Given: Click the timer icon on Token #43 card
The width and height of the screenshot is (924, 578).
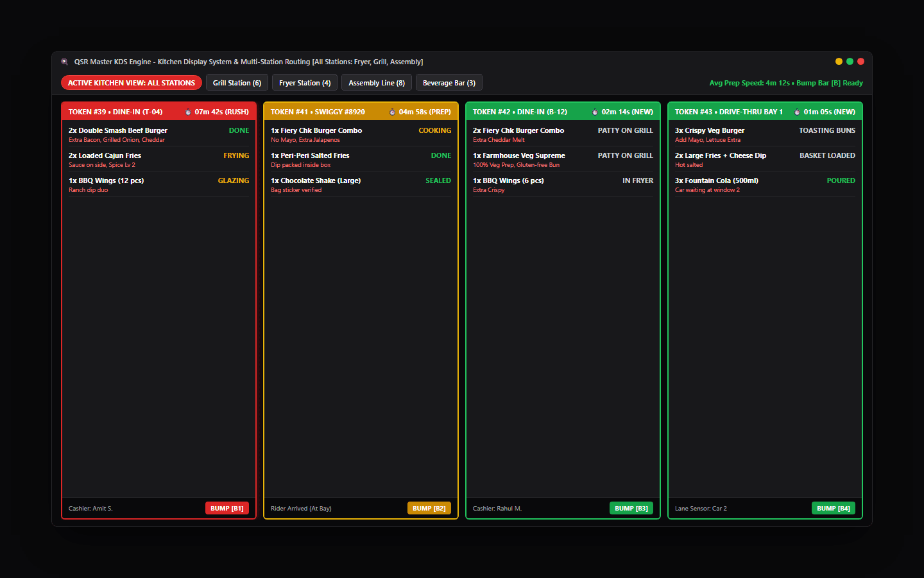Looking at the screenshot, I should click(x=797, y=112).
